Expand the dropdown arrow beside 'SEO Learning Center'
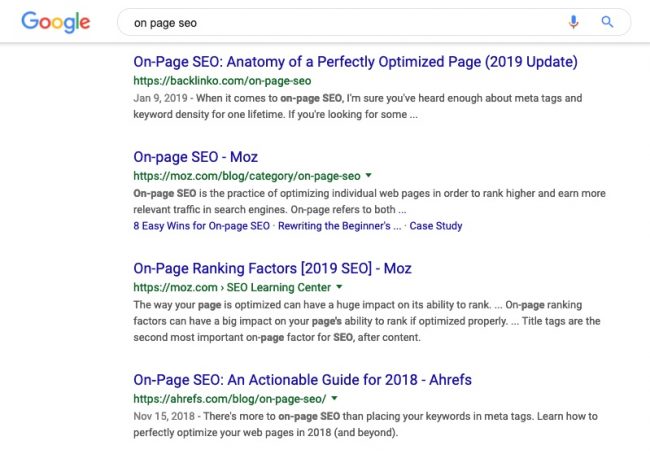This screenshot has width=650, height=454. pyautogui.click(x=339, y=286)
